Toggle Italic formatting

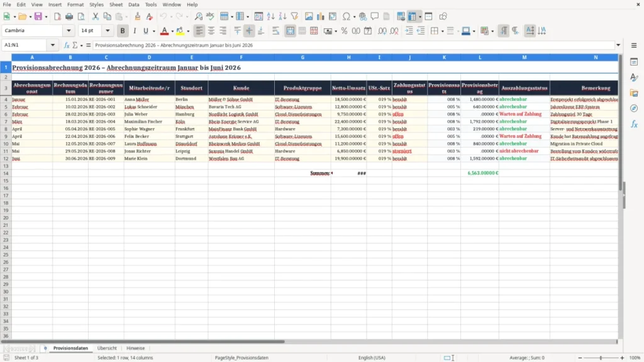click(135, 31)
